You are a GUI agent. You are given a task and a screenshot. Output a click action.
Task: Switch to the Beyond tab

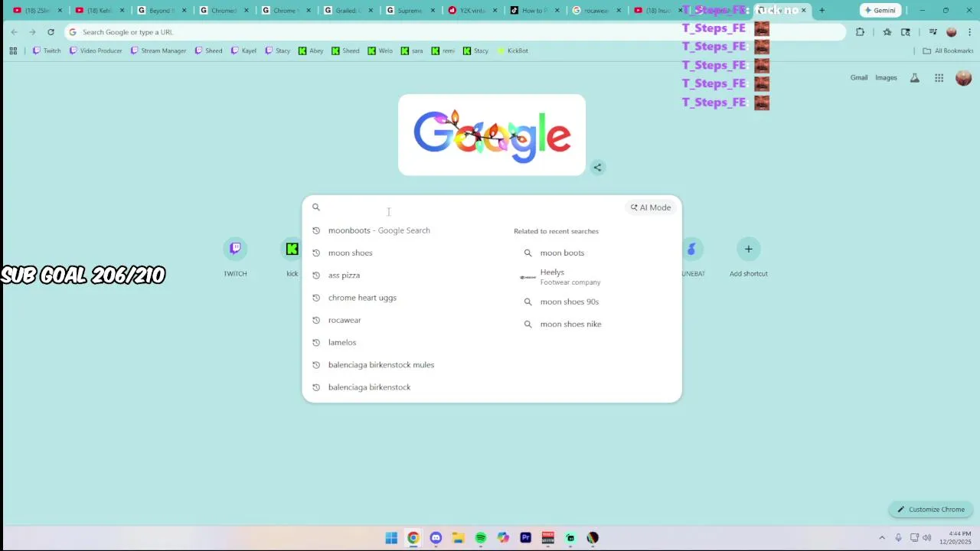(x=162, y=11)
